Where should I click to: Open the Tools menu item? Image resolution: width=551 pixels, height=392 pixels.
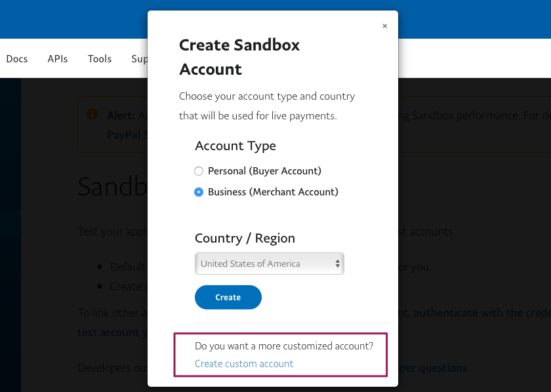(99, 58)
